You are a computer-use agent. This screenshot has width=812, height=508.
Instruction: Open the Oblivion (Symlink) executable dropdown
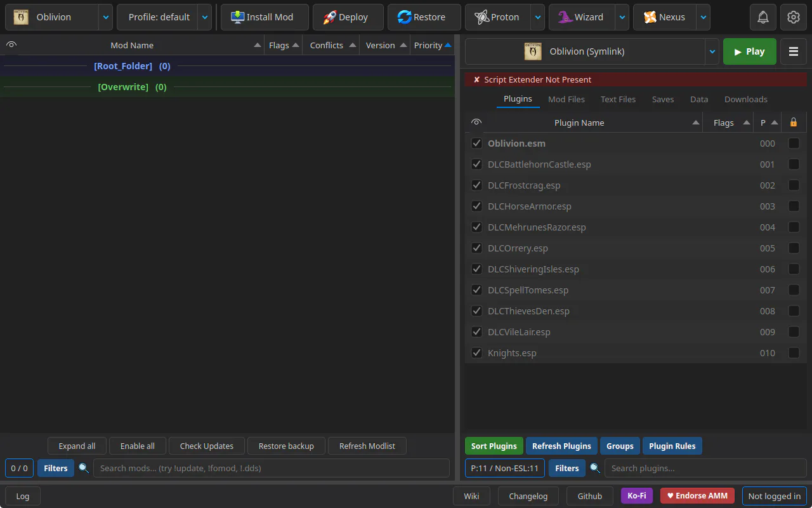point(712,51)
